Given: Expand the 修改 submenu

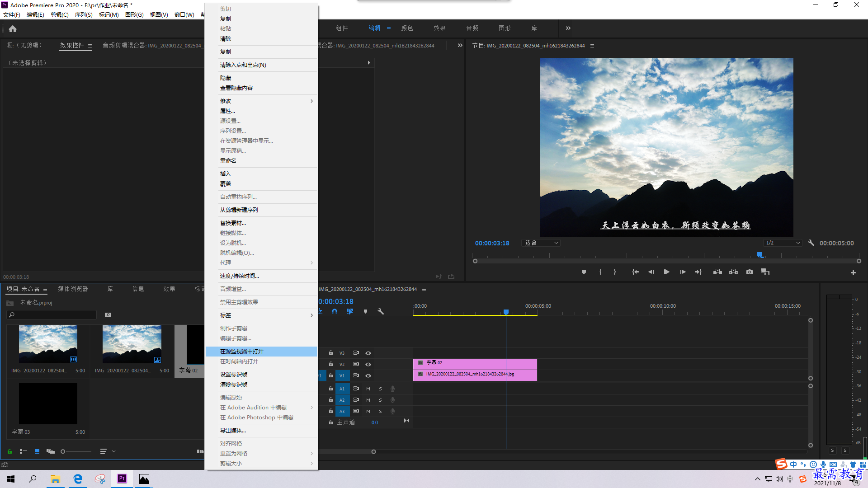Looking at the screenshot, I should tap(262, 101).
